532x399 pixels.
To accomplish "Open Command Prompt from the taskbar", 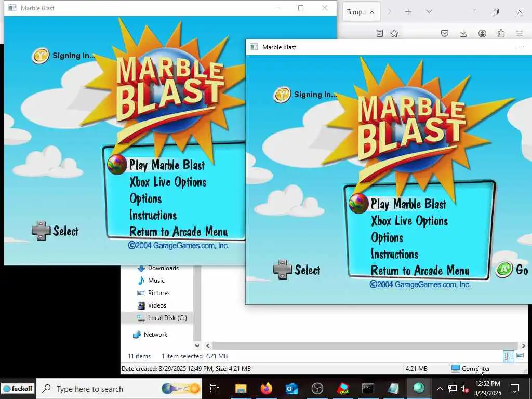I will coord(368,389).
